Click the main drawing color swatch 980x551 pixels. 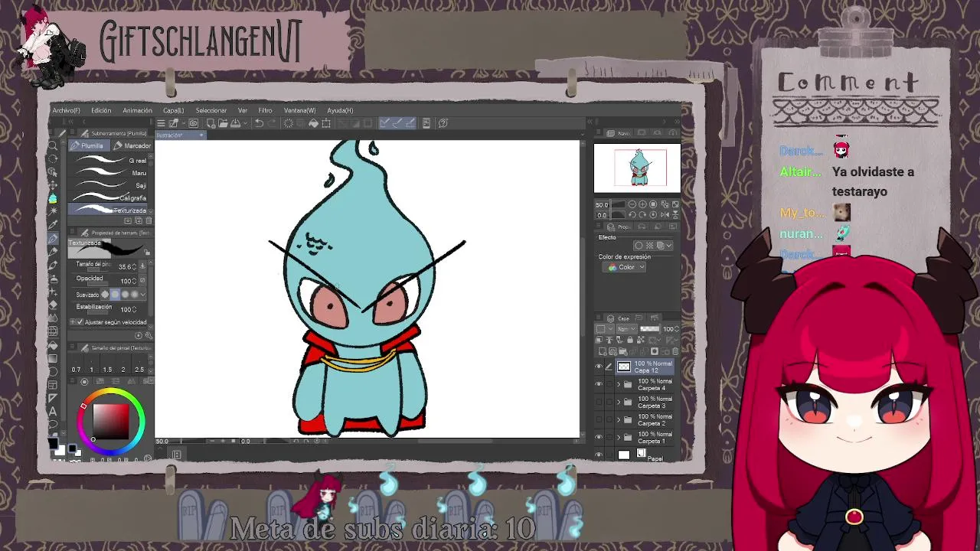[53, 442]
